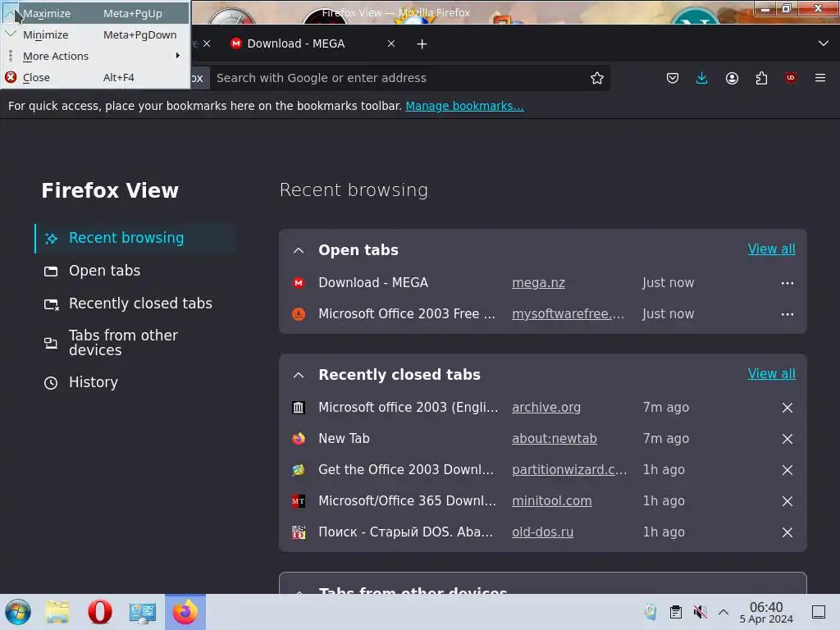
Task: Click minitool.com link
Action: pos(552,501)
